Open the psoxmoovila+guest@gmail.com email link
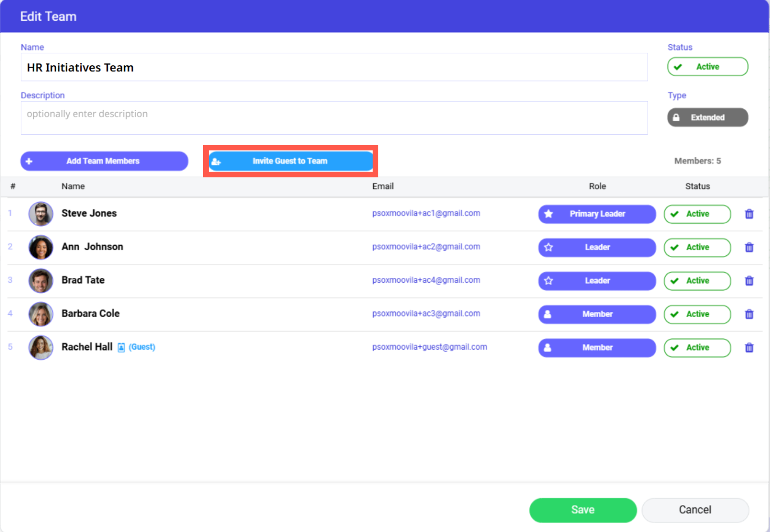This screenshot has width=770, height=532. pyautogui.click(x=429, y=347)
